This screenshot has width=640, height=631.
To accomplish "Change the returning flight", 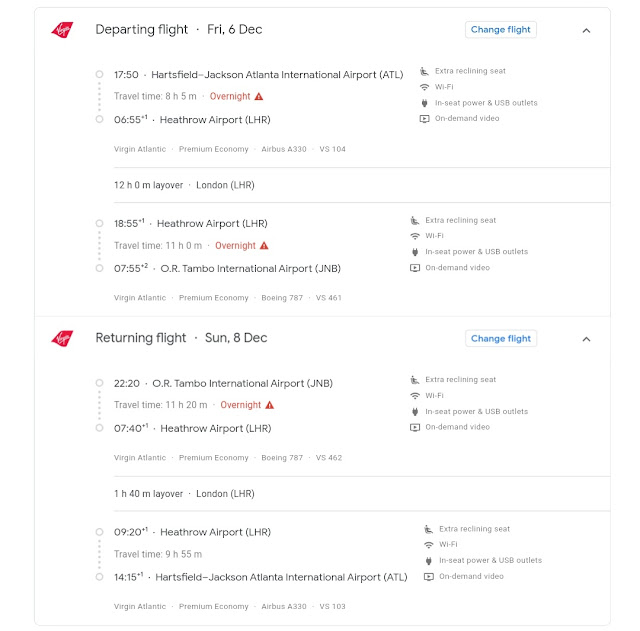I will (501, 339).
